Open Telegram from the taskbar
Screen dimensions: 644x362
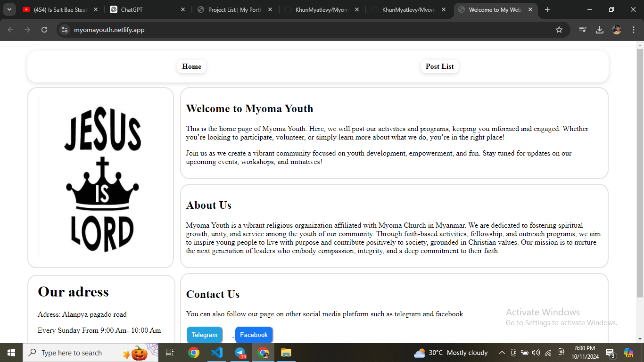(240, 353)
